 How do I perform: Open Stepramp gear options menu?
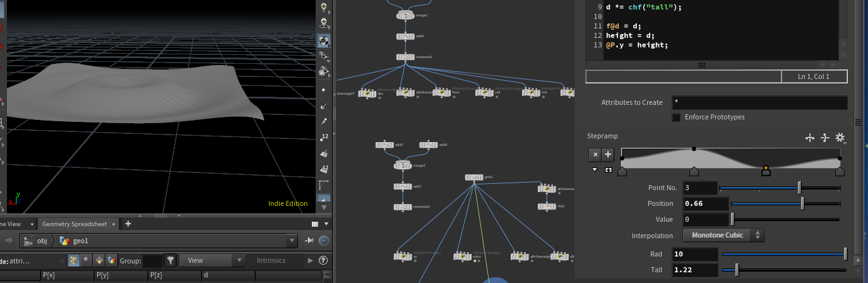point(840,138)
